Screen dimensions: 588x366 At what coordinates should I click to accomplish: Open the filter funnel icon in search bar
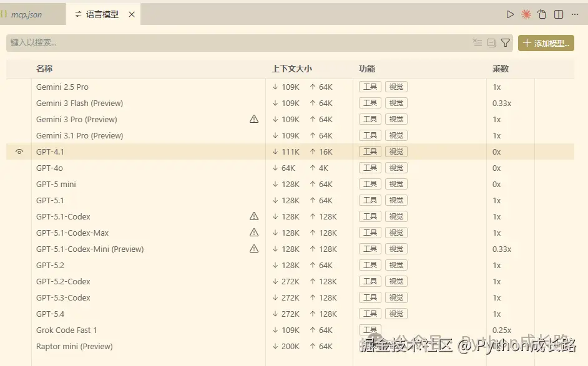(506, 42)
